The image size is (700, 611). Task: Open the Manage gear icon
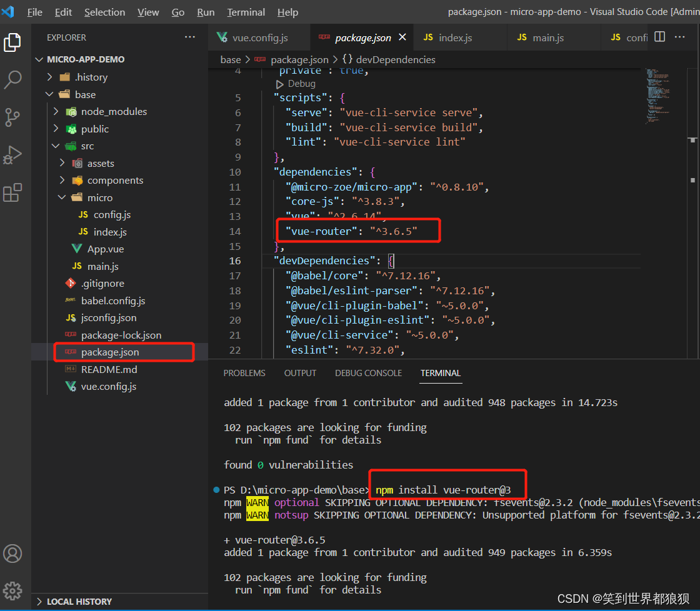[x=12, y=591]
